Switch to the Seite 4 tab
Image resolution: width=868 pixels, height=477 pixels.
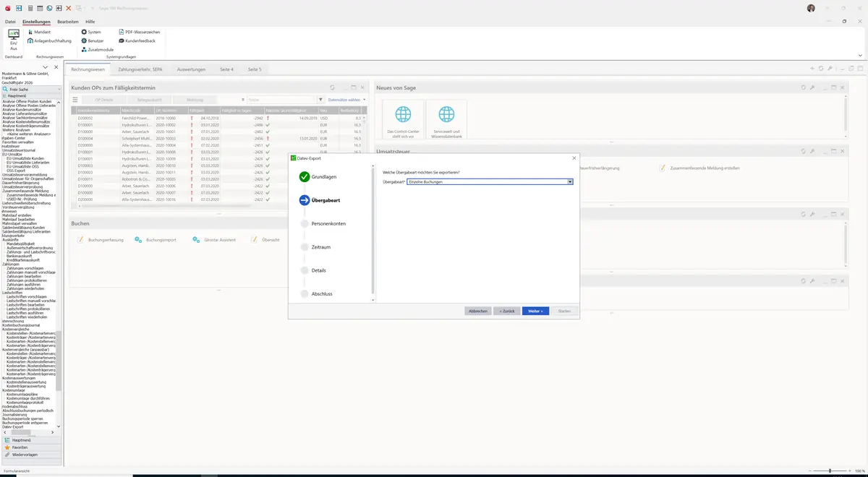tap(226, 69)
